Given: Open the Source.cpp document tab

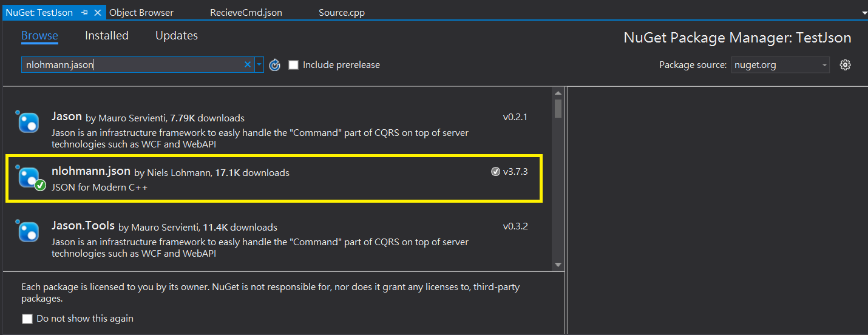Looking at the screenshot, I should coord(342,12).
